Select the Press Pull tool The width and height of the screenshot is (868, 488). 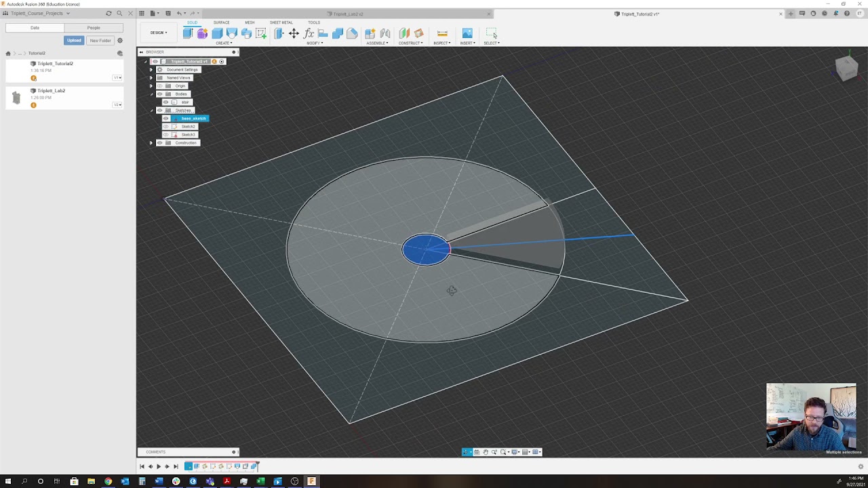[279, 33]
